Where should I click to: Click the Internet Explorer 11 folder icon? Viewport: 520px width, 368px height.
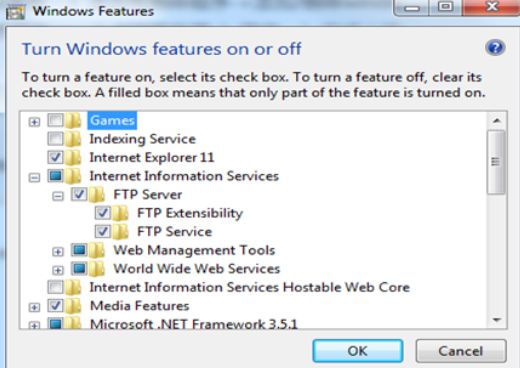coord(73,157)
